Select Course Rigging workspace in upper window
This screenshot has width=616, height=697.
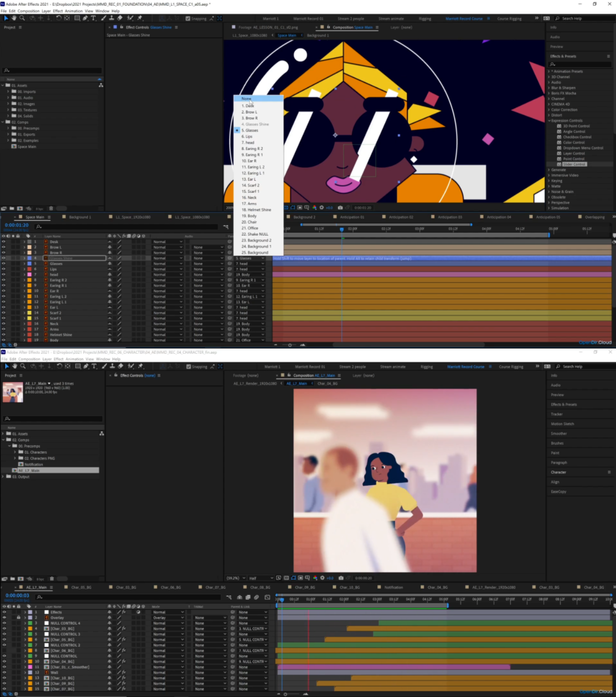pos(509,19)
